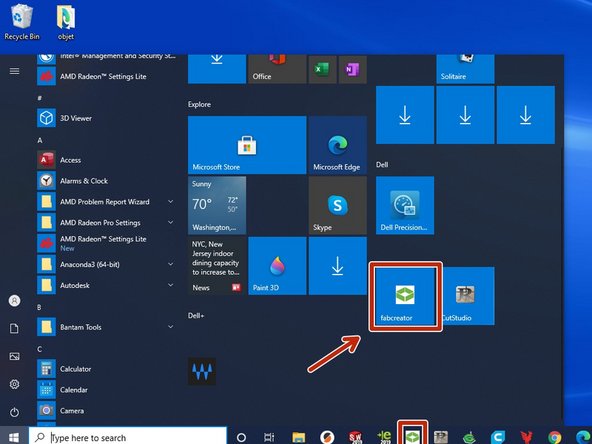Open the fabcreator tile in Start menu
The height and width of the screenshot is (444, 592).
[x=405, y=296]
